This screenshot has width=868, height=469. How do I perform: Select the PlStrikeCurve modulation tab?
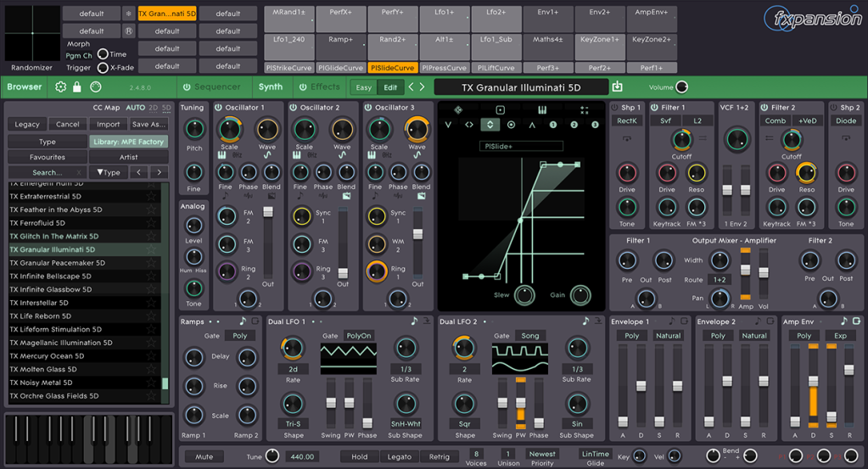pos(288,68)
